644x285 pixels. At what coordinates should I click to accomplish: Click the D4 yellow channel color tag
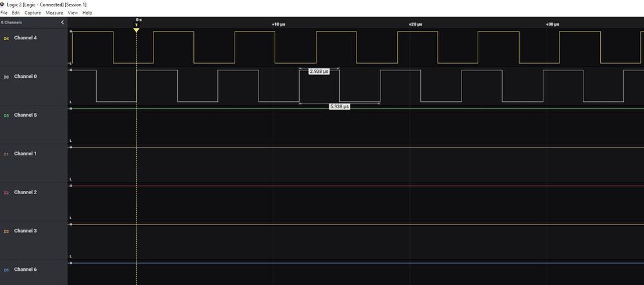point(6,39)
